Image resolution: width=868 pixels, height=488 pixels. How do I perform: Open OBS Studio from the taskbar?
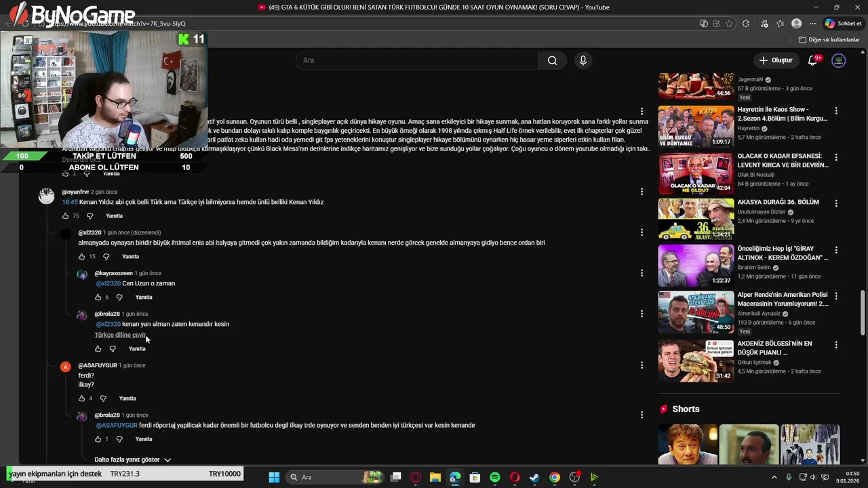click(x=574, y=477)
